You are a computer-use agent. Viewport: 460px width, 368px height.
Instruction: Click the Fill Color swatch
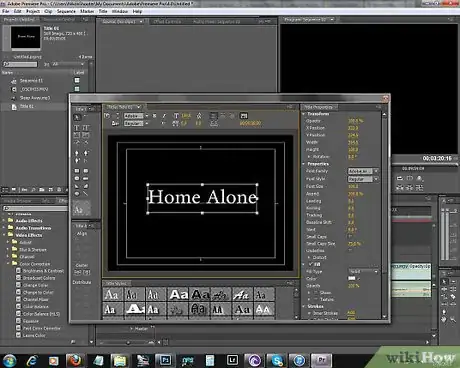pos(352,279)
